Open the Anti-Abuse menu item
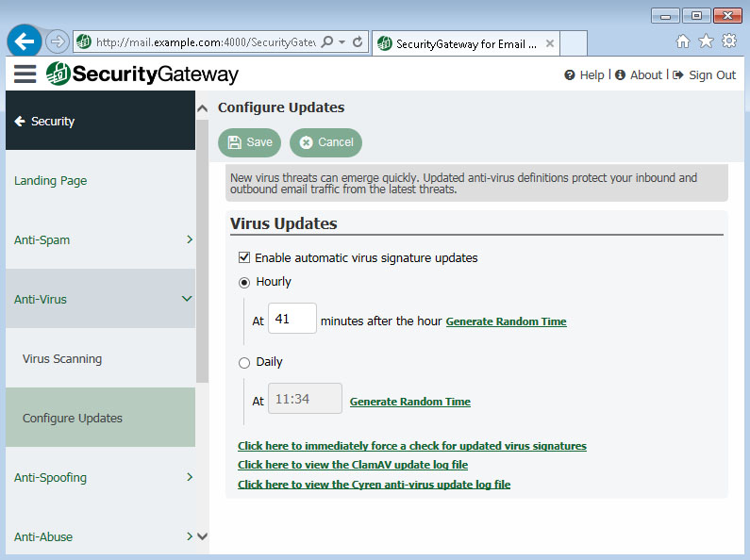The height and width of the screenshot is (560, 750). 100,536
